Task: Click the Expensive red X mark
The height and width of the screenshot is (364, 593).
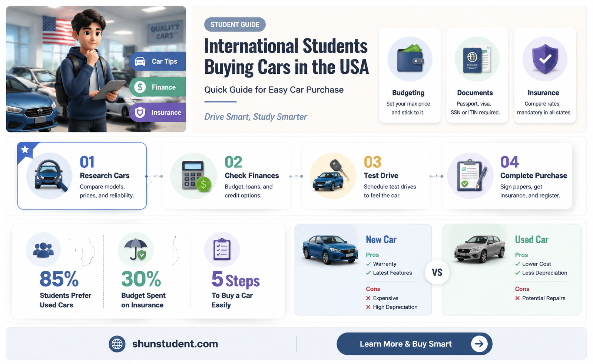Action: (x=368, y=298)
